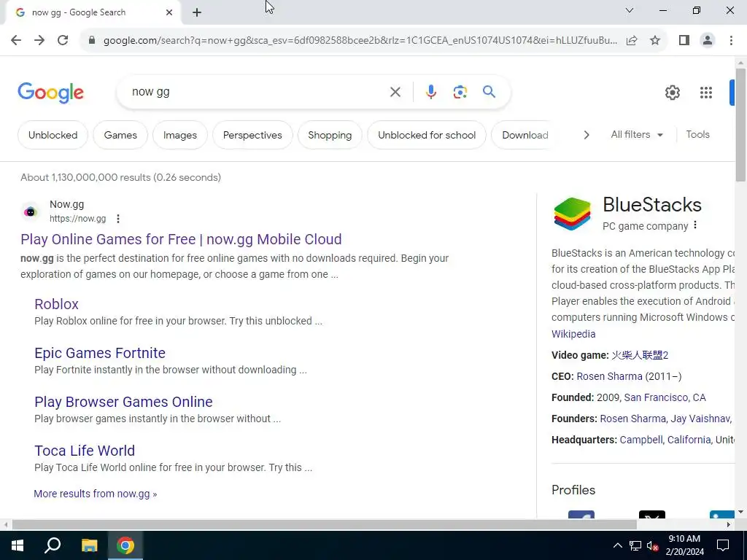
Task: Select Unblocked for school chip
Action: click(427, 135)
